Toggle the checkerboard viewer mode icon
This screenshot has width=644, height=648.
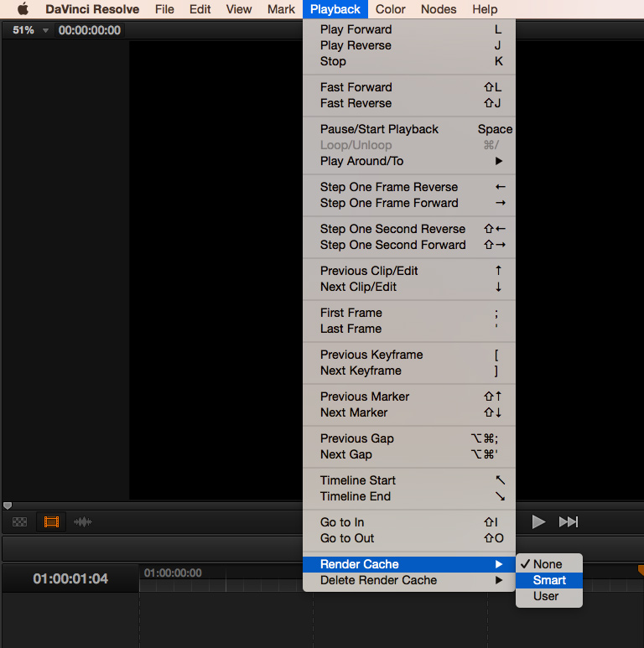click(x=19, y=522)
